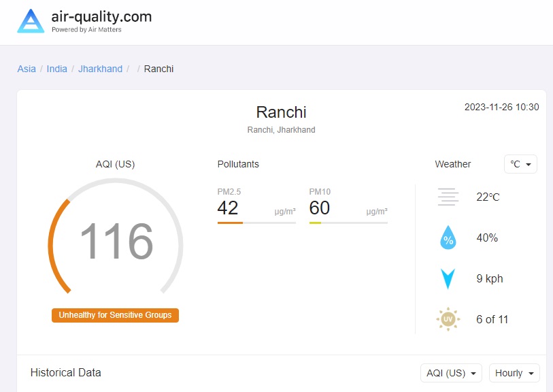
Task: Click the 9 kph wind speed reading
Action: [490, 278]
